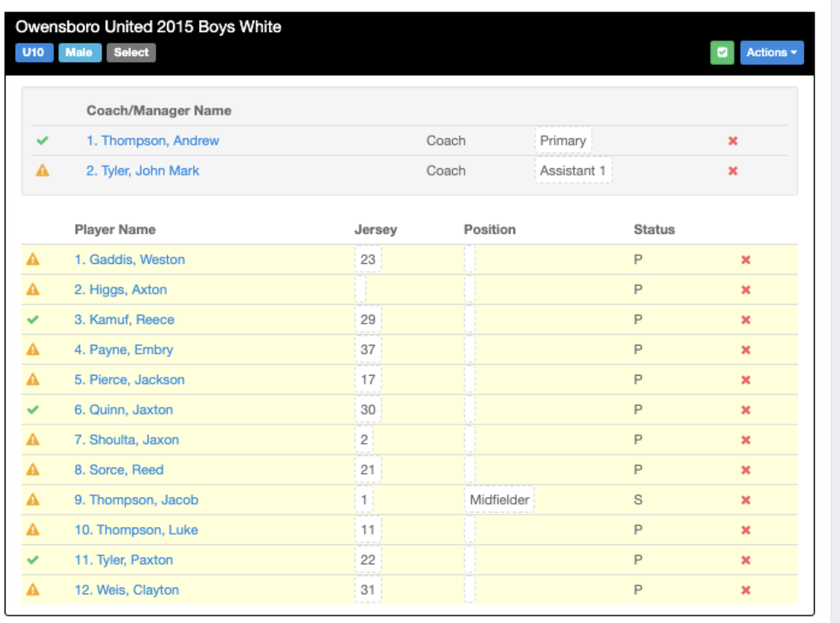Image resolution: width=840 pixels, height=623 pixels.
Task: Click warning icon beside Sorce, Reed
Action: (x=33, y=470)
